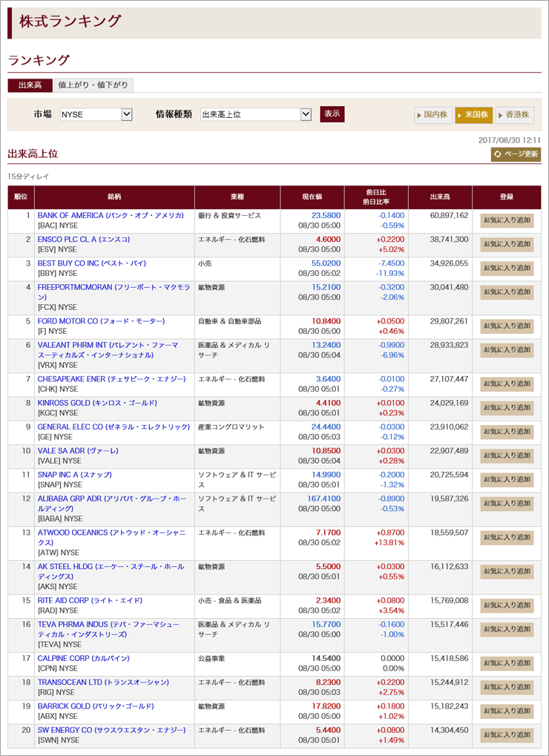Add VALE SA ADR to favorites
Viewport: 549px width, 756px height.
pyautogui.click(x=507, y=456)
